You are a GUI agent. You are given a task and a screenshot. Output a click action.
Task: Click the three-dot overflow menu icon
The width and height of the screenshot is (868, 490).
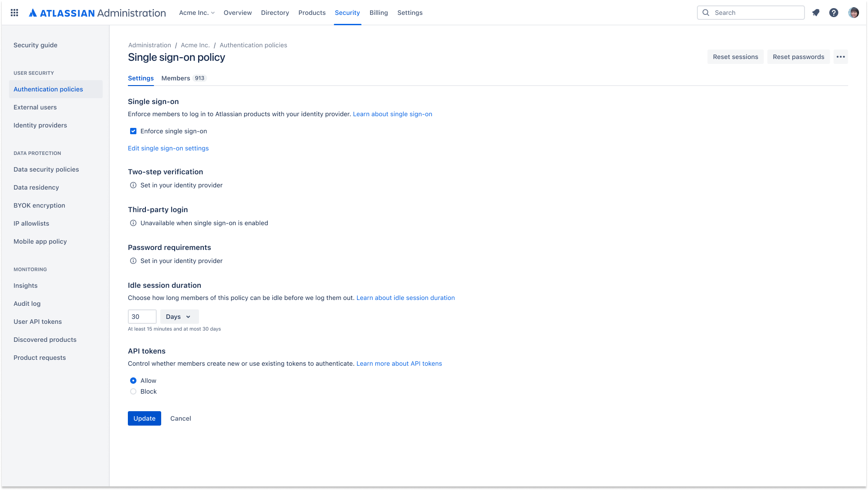[x=841, y=57]
